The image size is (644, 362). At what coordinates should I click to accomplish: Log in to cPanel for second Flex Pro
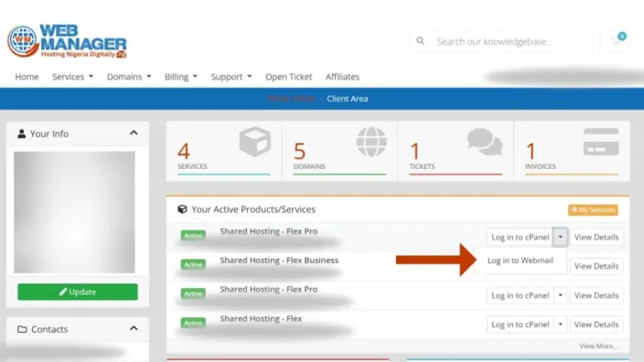(520, 295)
